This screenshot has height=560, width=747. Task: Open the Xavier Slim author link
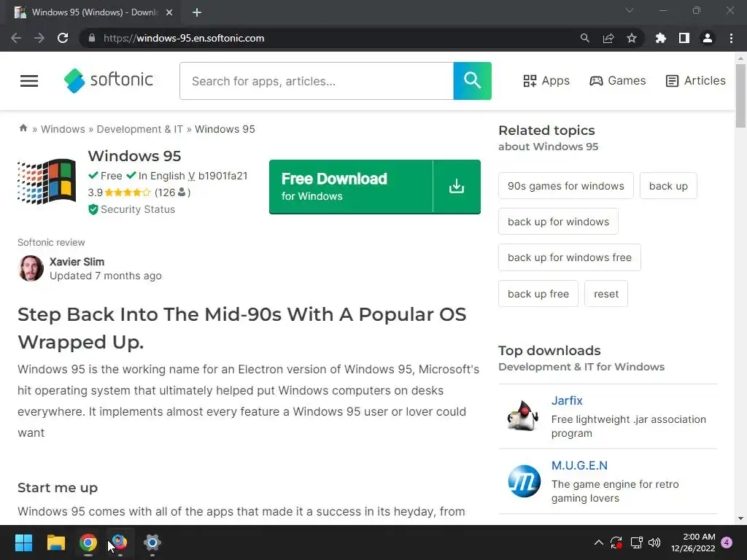(77, 262)
